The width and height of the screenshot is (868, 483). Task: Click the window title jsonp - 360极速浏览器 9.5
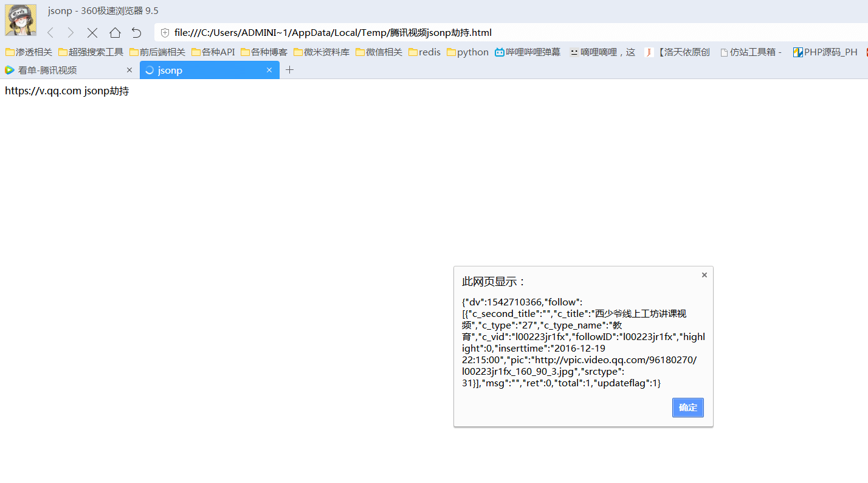103,11
